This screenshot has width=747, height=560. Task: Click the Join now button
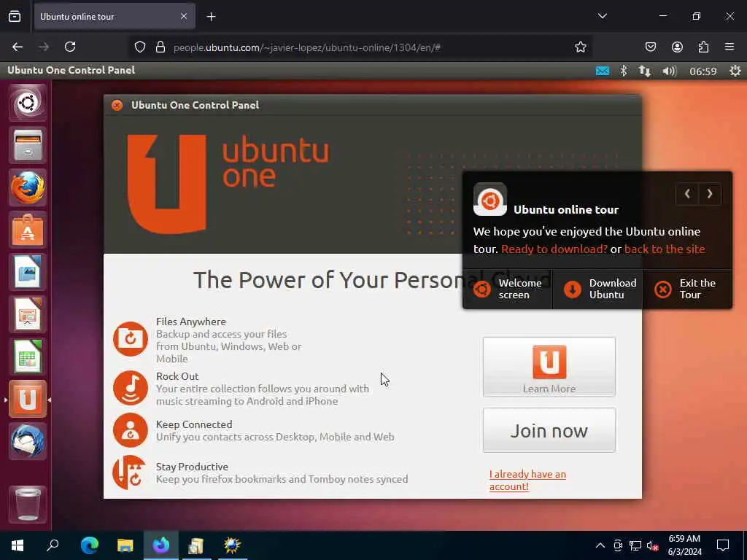pyautogui.click(x=549, y=430)
